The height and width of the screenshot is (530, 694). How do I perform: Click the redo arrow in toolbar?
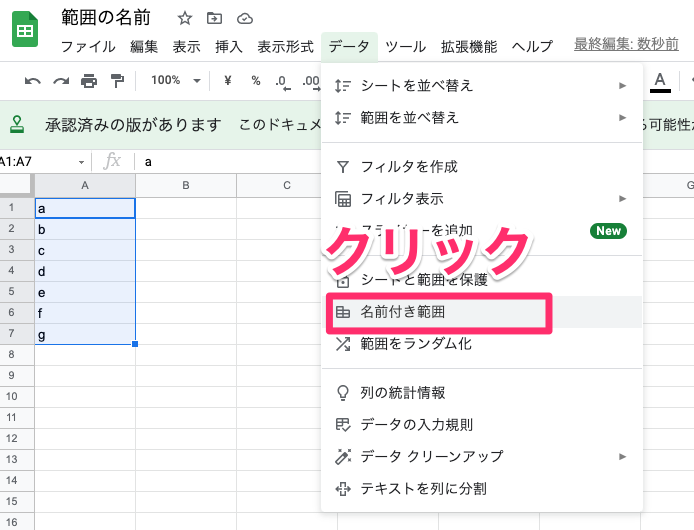coord(61,81)
